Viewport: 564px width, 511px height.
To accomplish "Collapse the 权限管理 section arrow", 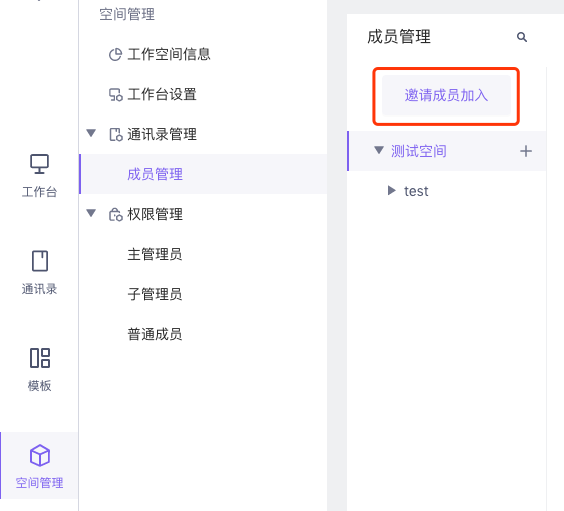I will click(91, 213).
